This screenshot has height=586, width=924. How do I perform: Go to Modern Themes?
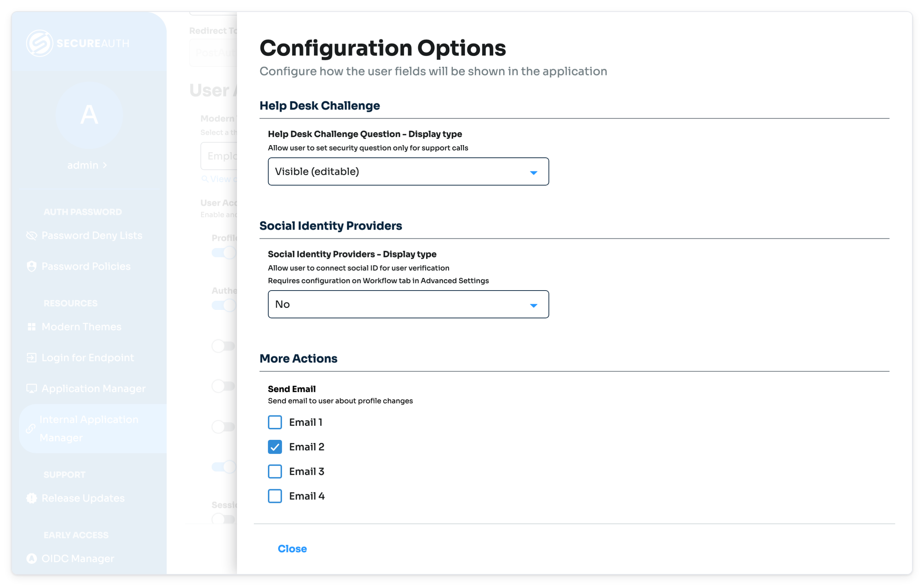pyautogui.click(x=74, y=326)
